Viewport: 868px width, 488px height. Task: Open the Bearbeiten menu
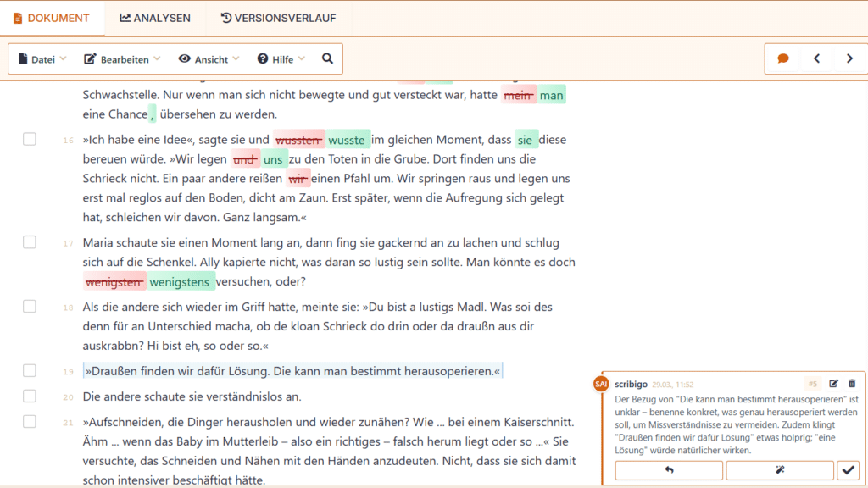pyautogui.click(x=121, y=58)
